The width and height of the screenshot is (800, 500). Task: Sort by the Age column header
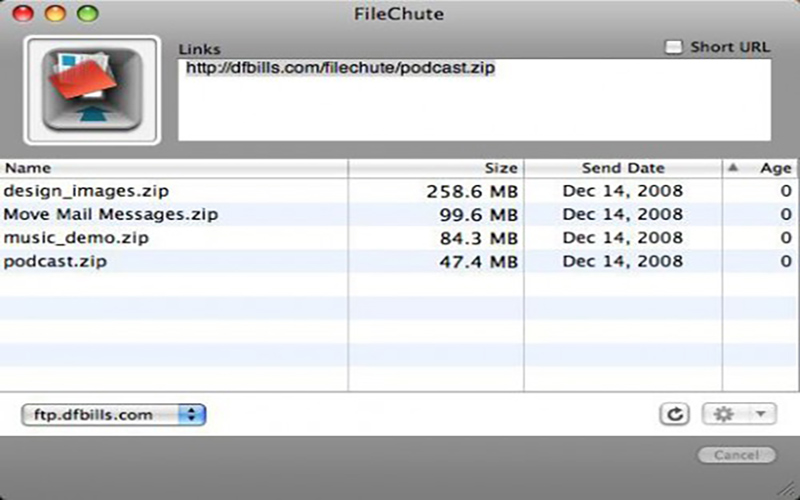pos(761,168)
